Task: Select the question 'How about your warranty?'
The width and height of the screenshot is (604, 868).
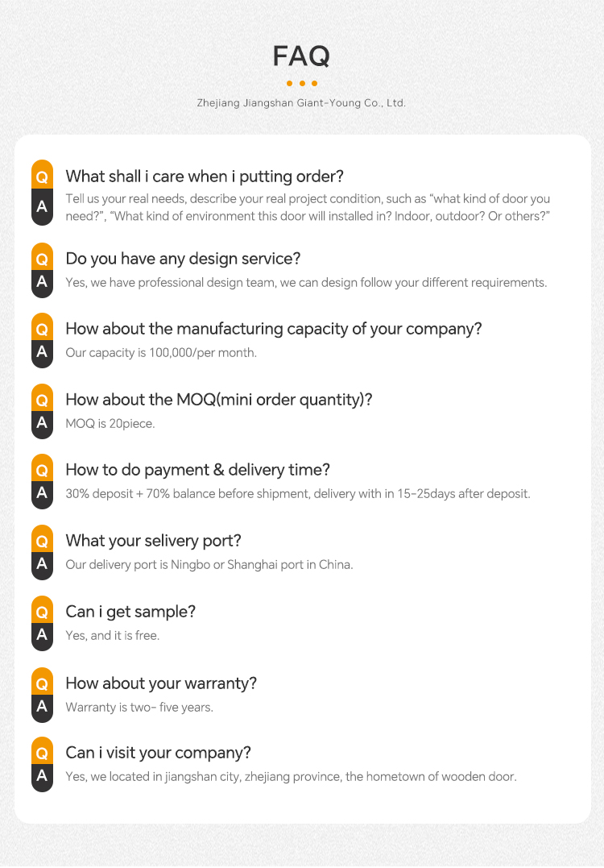Action: tap(161, 683)
